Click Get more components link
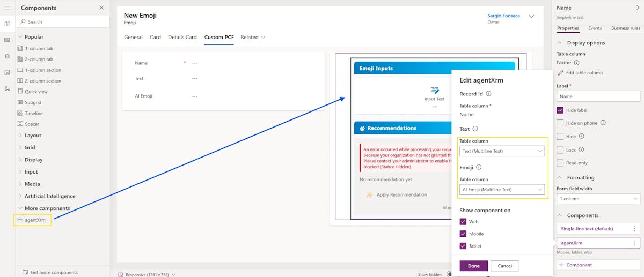This screenshot has height=277, width=644. pyautogui.click(x=54, y=272)
